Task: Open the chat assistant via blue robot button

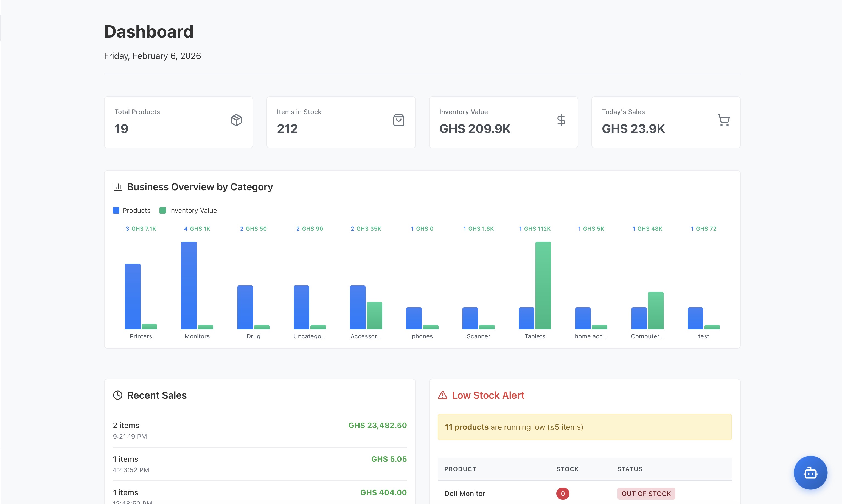Action: pos(810,473)
